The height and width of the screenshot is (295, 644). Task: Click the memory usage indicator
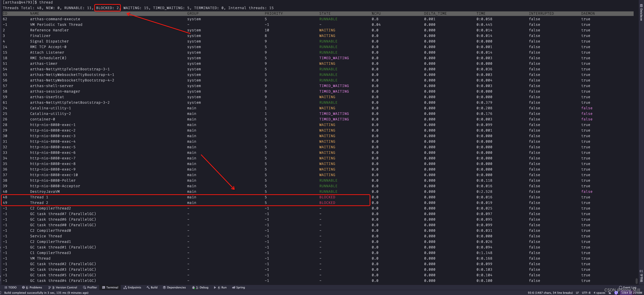[x=631, y=293]
